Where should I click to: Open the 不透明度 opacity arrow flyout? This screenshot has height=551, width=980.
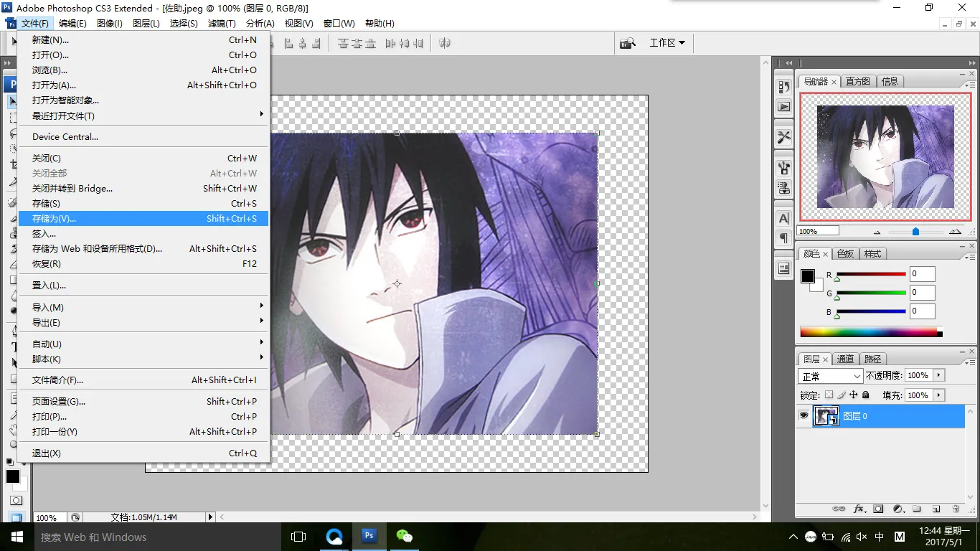click(x=938, y=375)
